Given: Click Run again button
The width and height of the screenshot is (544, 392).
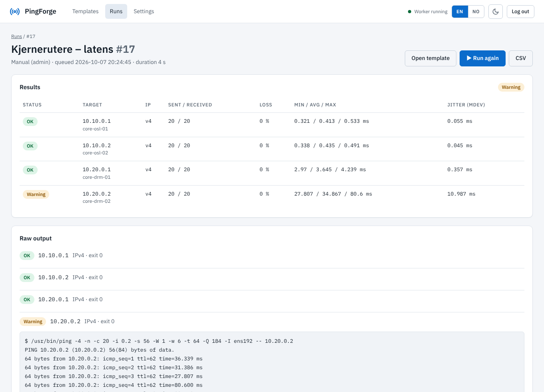Looking at the screenshot, I should [482, 58].
